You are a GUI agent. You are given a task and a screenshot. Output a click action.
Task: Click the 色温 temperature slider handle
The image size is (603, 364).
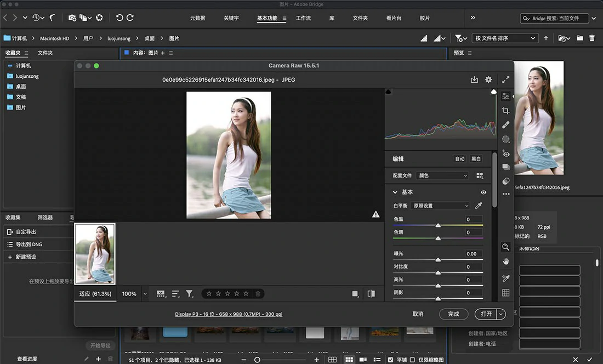(x=438, y=225)
